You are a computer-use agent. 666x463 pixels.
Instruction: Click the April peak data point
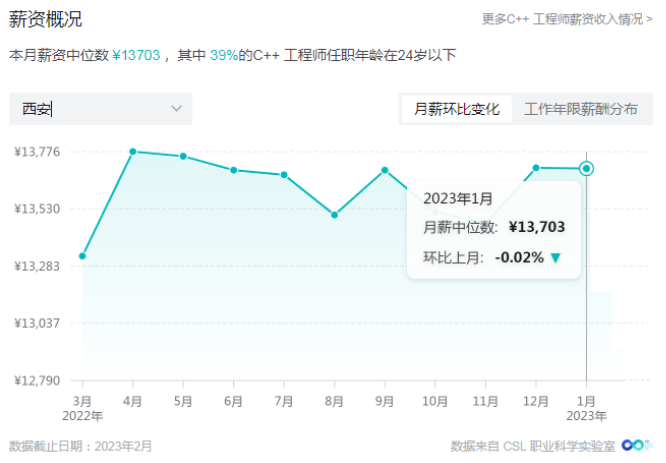[x=132, y=151]
